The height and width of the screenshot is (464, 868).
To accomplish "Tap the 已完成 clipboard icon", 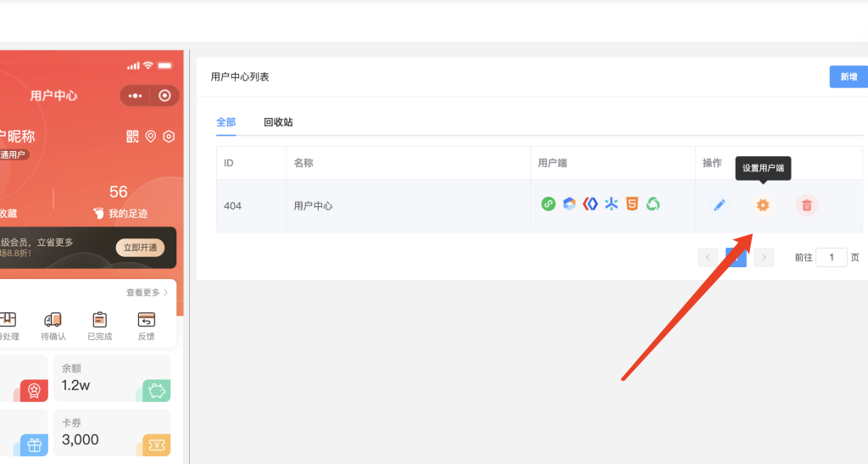I will coord(100,320).
